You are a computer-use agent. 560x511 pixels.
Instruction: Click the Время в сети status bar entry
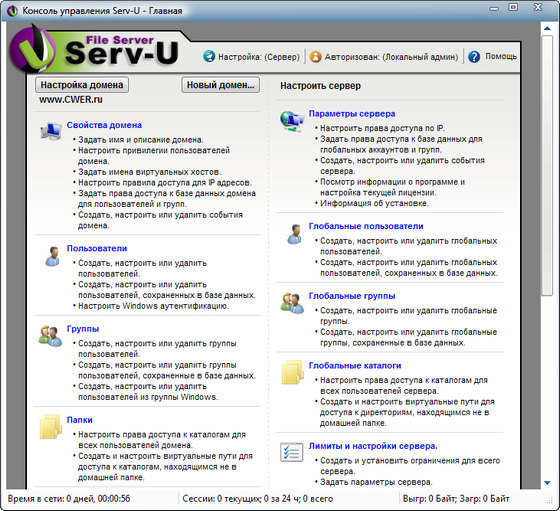pos(69,499)
